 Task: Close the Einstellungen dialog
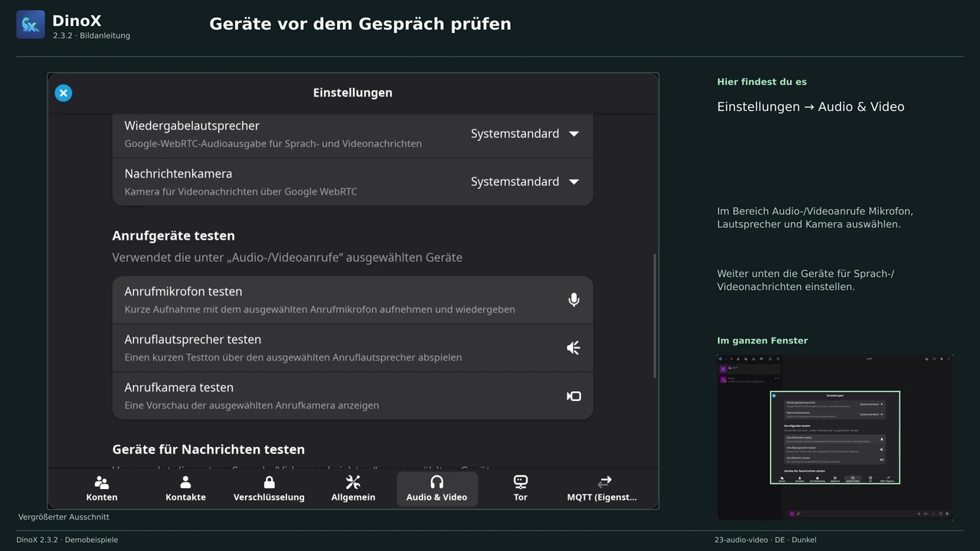(64, 93)
